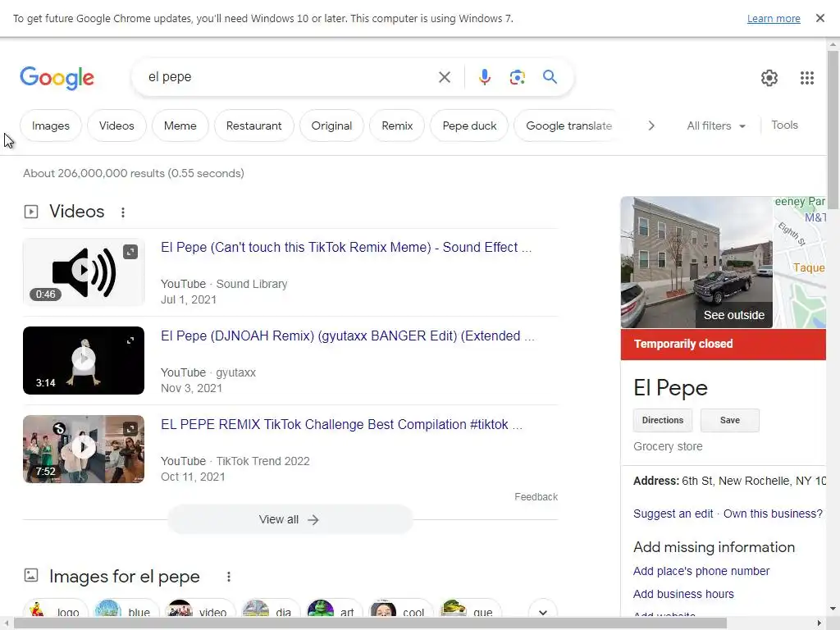Click inside the el pepe search field
Viewport: 840px width, 630px height.
[x=290, y=77]
